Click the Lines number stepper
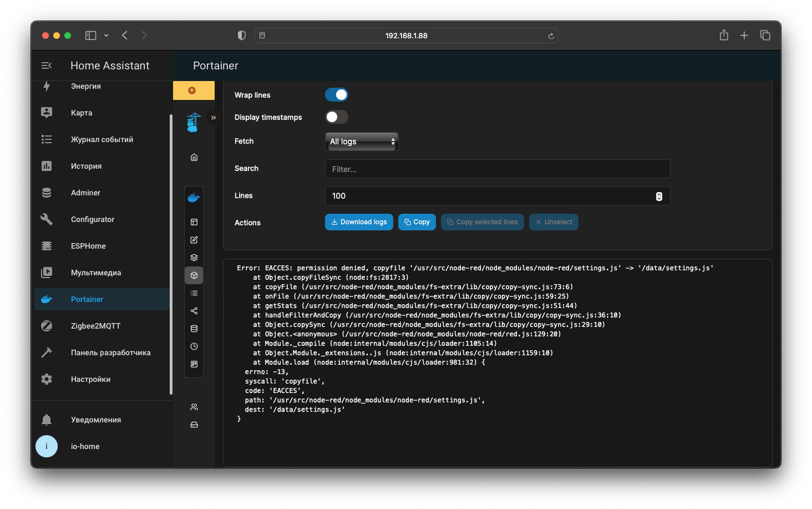812x509 pixels. 659,196
